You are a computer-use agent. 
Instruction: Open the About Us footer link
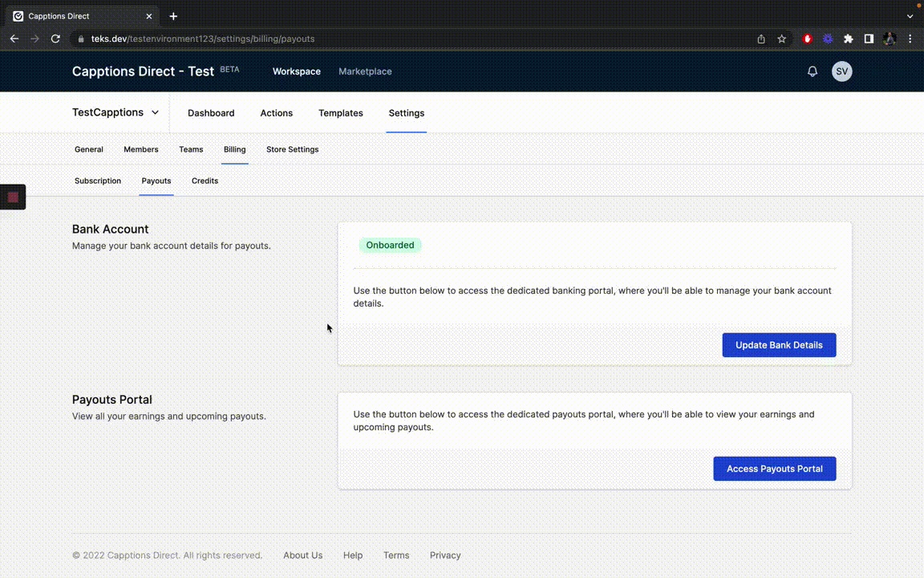click(x=303, y=556)
